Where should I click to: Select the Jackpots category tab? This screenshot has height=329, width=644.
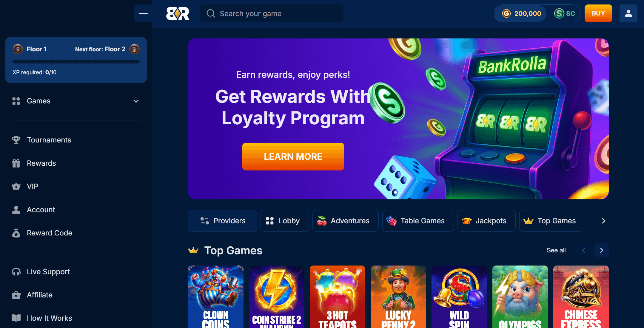486,221
